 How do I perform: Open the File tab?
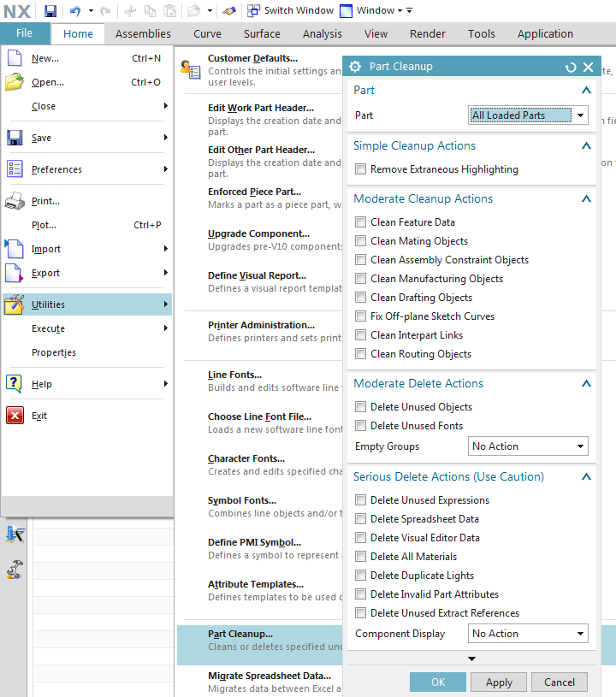point(25,33)
